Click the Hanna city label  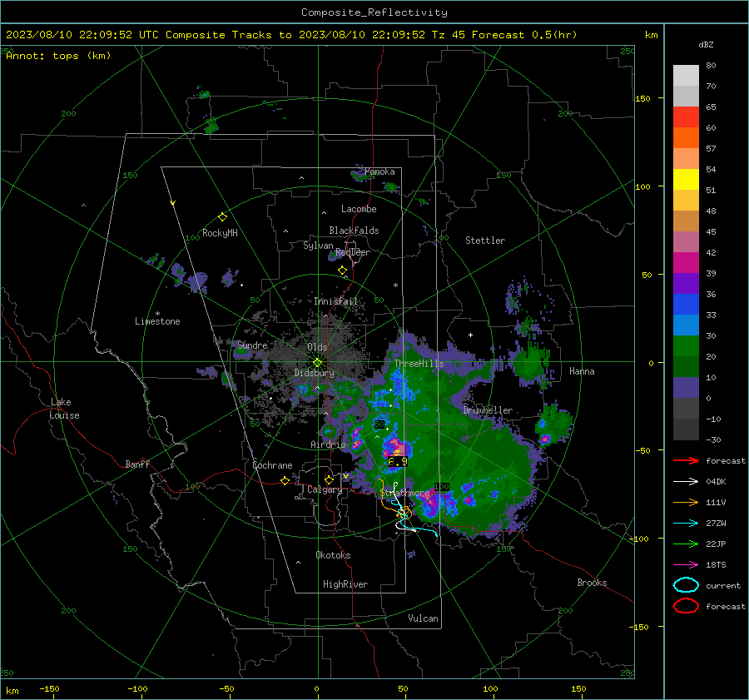582,371
